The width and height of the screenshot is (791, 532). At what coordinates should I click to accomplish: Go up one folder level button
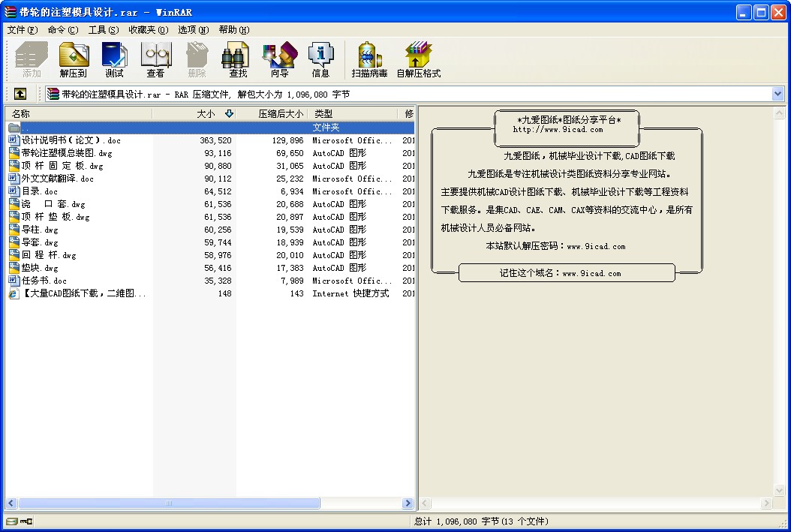coord(20,94)
